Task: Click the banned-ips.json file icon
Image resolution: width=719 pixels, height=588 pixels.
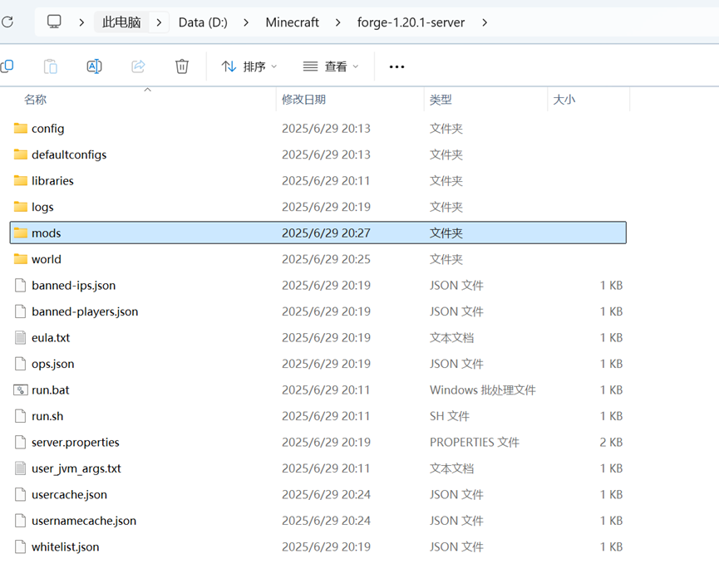Action: pyautogui.click(x=21, y=285)
